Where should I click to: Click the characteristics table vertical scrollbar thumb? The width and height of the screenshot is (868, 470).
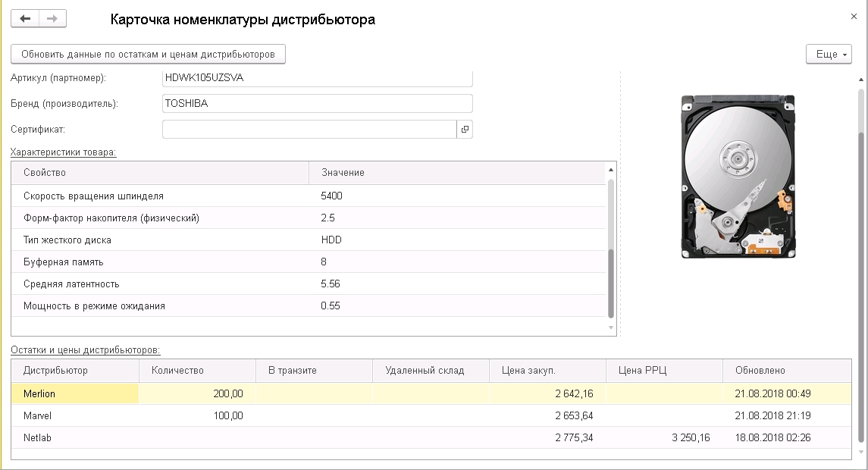tap(611, 284)
